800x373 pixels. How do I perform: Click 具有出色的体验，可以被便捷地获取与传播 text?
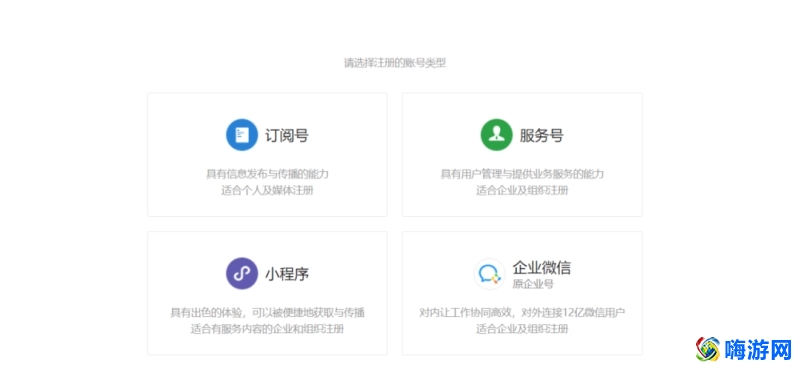tap(267, 313)
